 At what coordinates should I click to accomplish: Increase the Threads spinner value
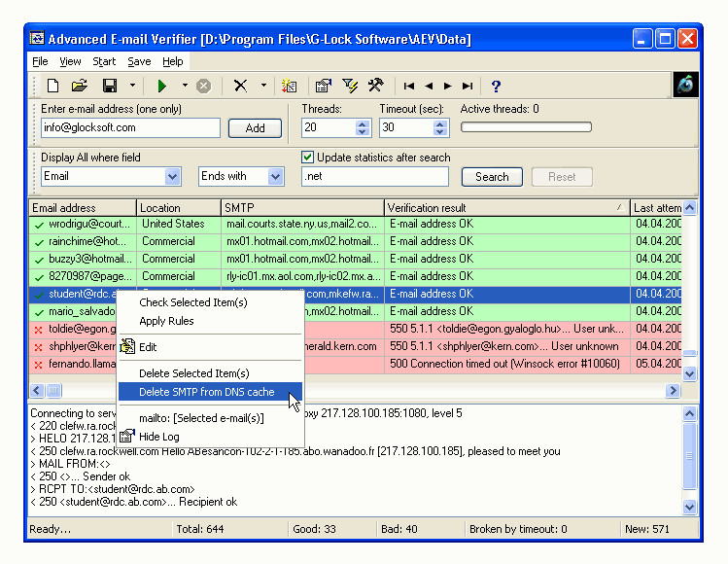(363, 123)
